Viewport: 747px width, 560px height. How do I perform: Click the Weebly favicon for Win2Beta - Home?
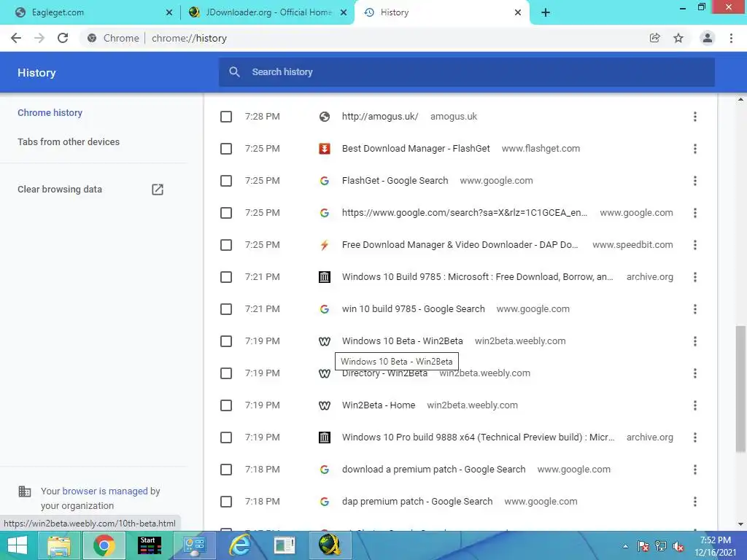325,405
